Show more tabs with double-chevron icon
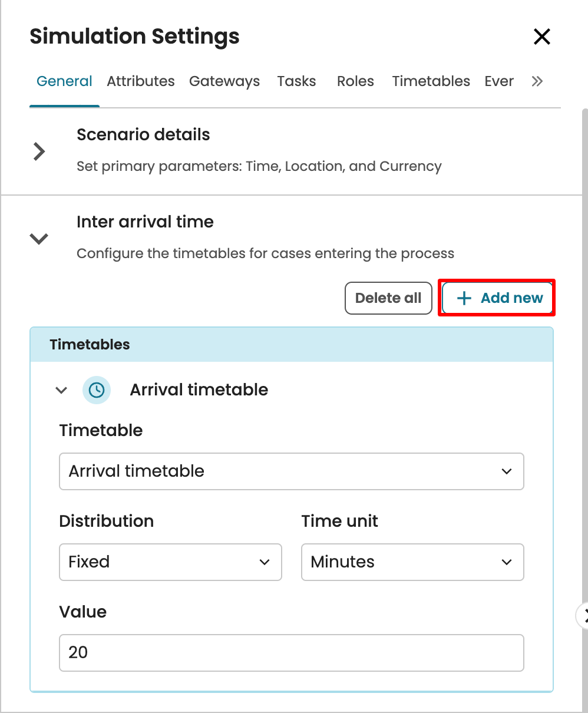588x713 pixels. tap(537, 81)
